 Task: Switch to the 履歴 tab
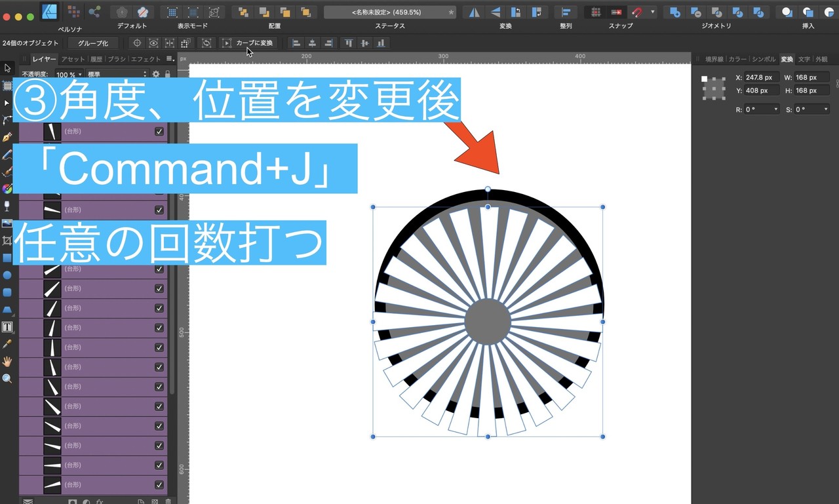point(96,59)
